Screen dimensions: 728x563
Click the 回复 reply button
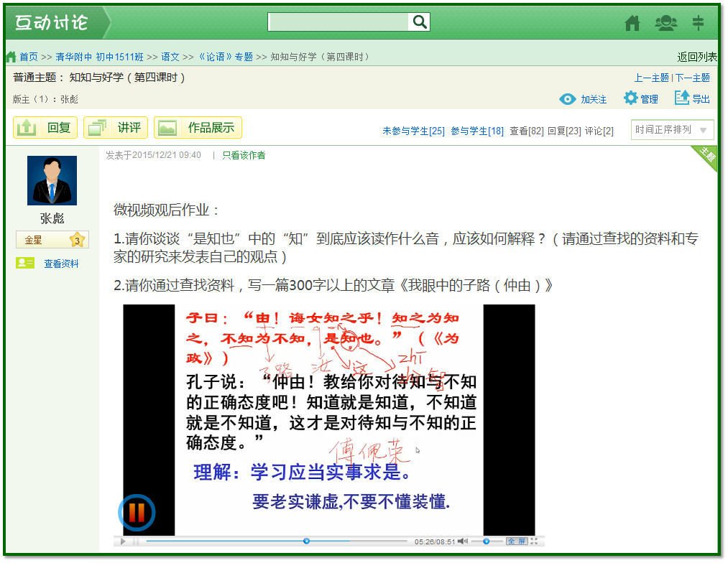45,128
